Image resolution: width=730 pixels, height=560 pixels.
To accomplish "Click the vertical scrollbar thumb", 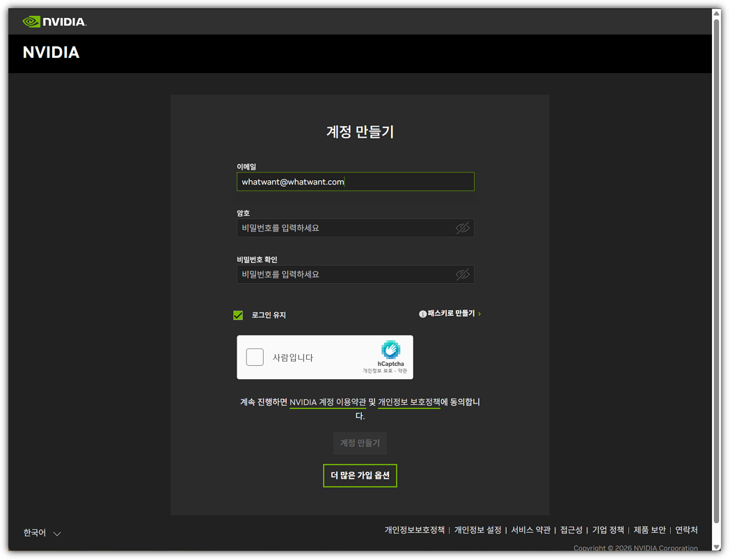I will 717,271.
